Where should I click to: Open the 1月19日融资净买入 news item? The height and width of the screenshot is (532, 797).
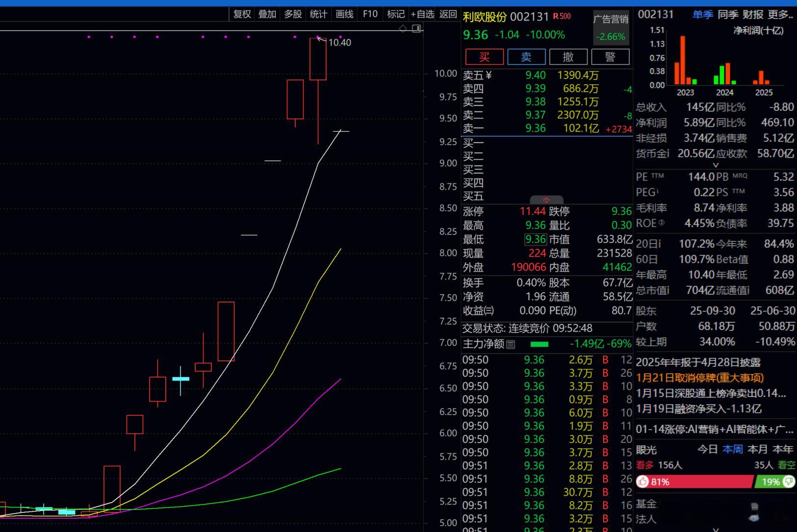pos(699,408)
